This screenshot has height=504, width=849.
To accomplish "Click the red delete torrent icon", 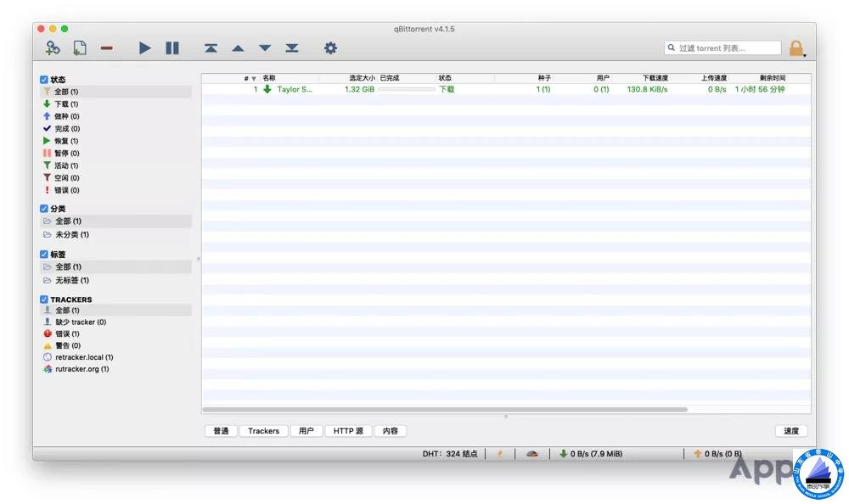I will pyautogui.click(x=107, y=48).
